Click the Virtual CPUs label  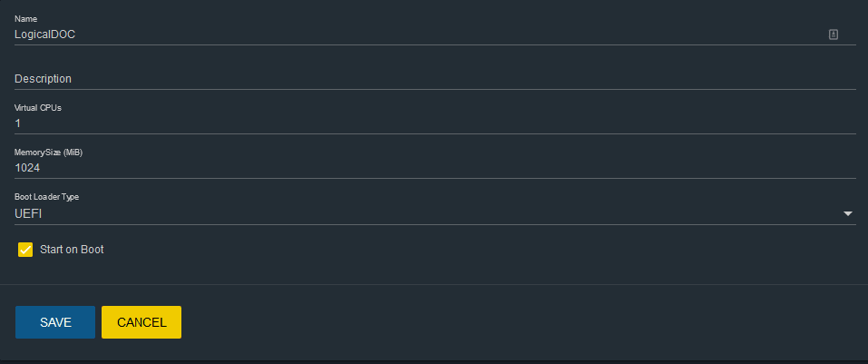[x=38, y=107]
